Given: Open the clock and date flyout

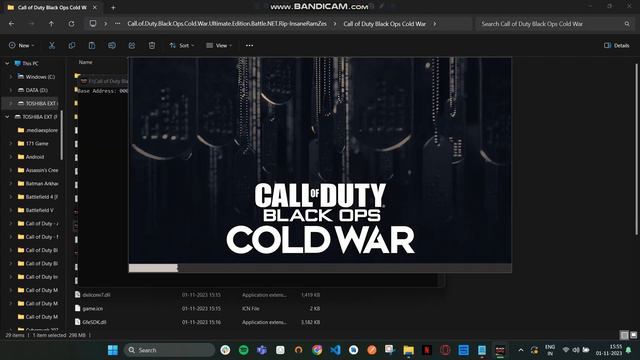Looking at the screenshot, I should tap(609, 350).
